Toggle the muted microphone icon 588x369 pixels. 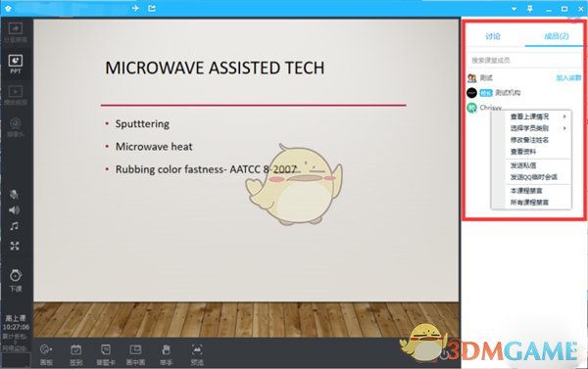[14, 194]
